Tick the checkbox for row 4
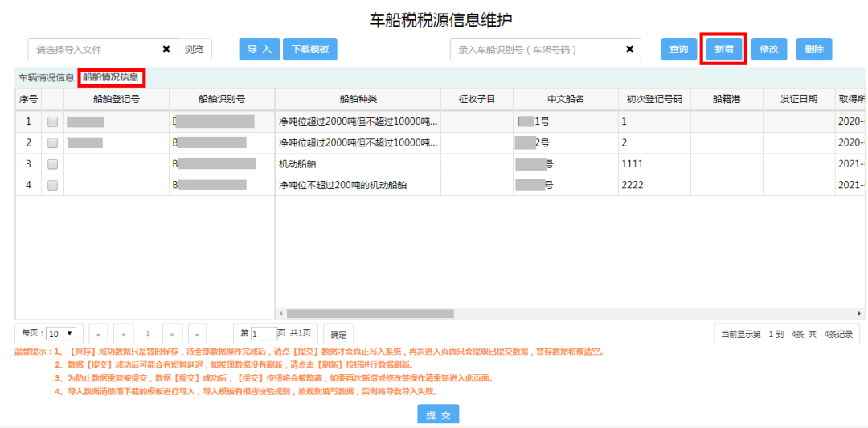868x428 pixels. tap(52, 186)
